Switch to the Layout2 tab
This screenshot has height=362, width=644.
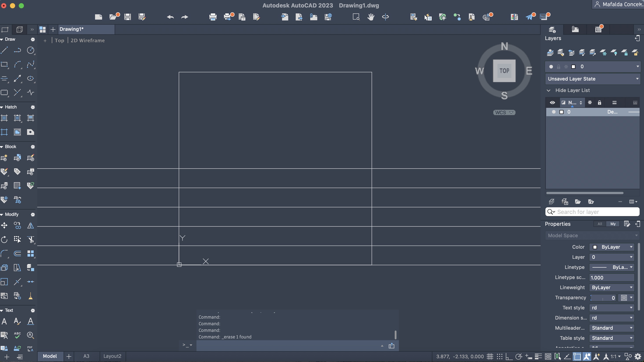tap(112, 356)
